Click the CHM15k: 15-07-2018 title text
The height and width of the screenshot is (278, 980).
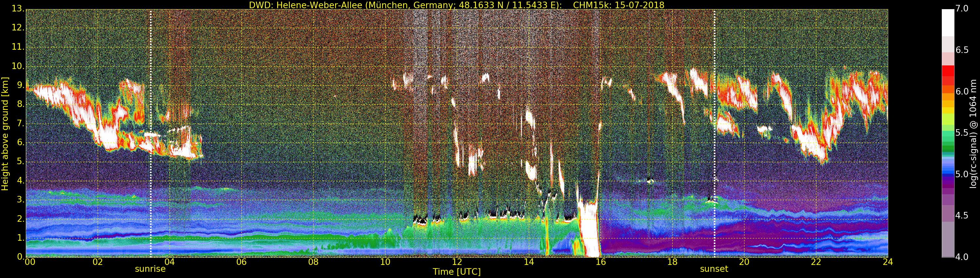pos(619,5)
